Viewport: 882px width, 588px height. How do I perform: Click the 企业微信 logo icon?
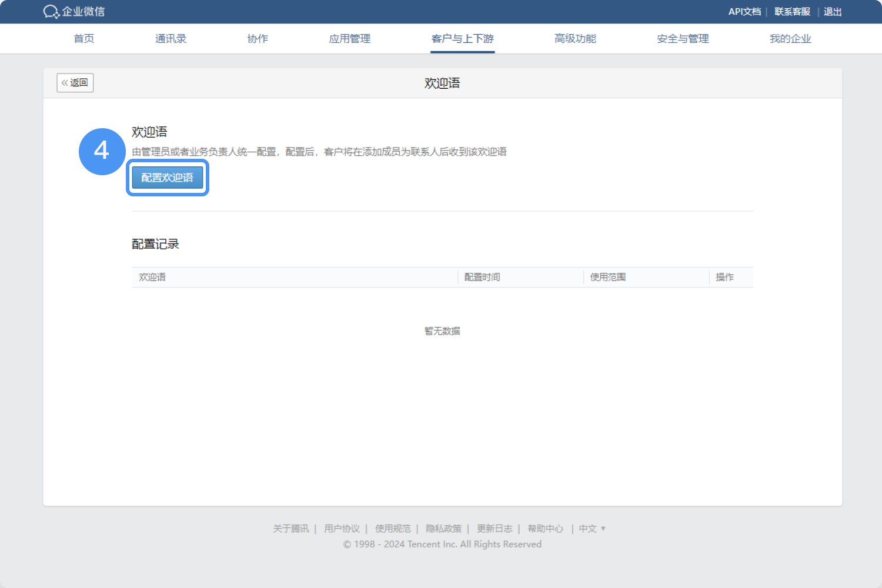pos(51,12)
